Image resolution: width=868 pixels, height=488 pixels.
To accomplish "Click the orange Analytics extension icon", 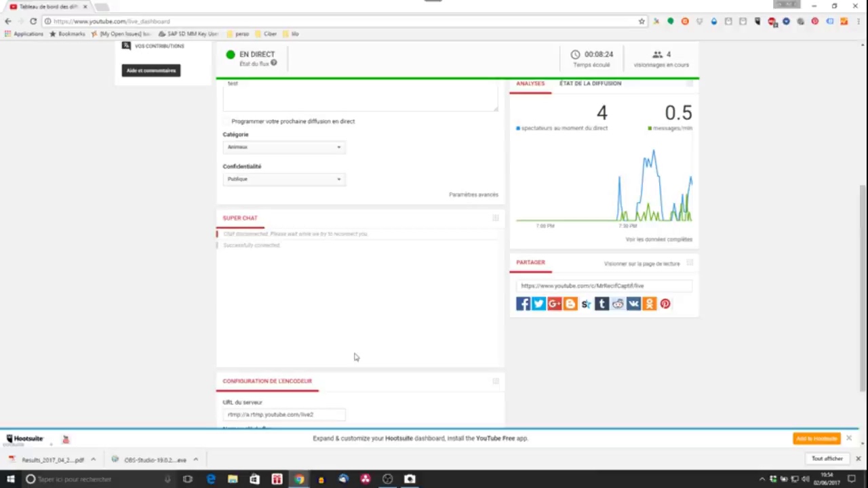I will (844, 21).
